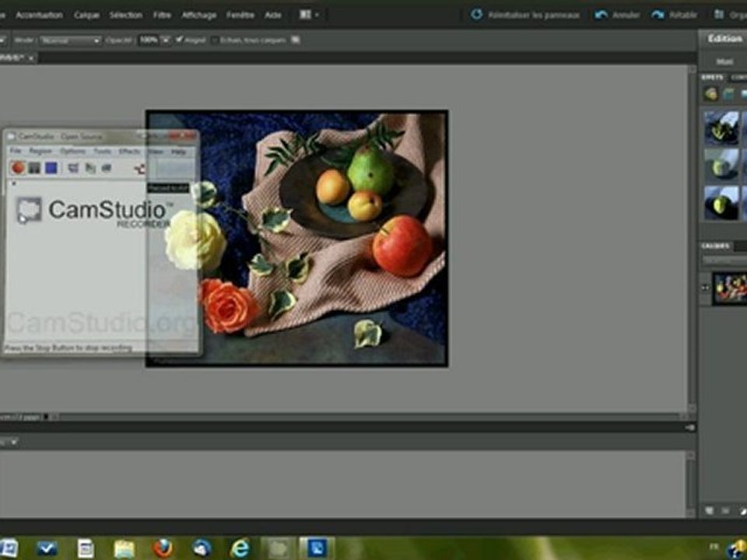Screen dimensions: 747x560
Task: Apply the third effect thumbnail preview
Action: pos(722,202)
